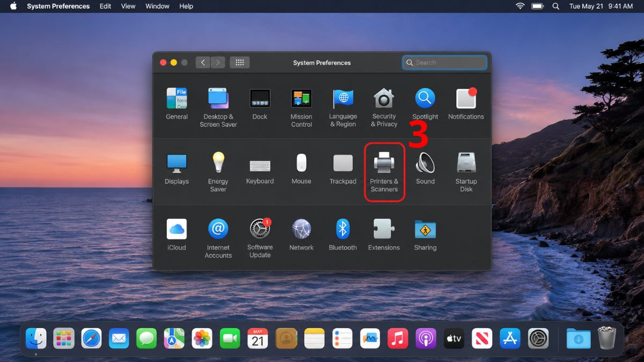Open the clock showing Tue May 21

click(601, 6)
